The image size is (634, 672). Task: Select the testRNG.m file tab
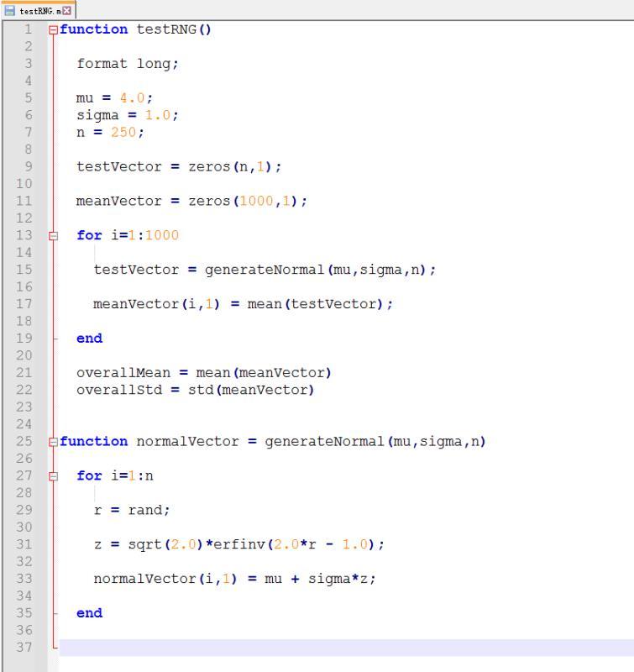[39, 10]
